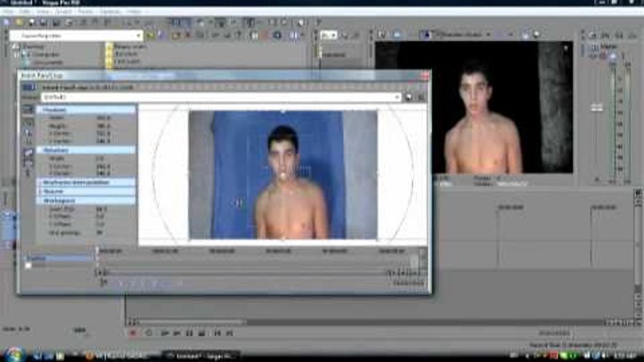Click the Save Snapshot to File icon

(x=537, y=35)
